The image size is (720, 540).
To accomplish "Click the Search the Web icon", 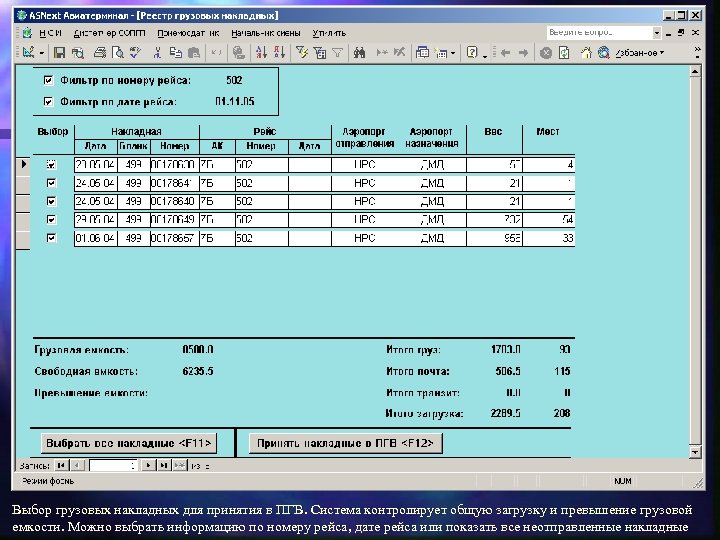I will click(604, 53).
